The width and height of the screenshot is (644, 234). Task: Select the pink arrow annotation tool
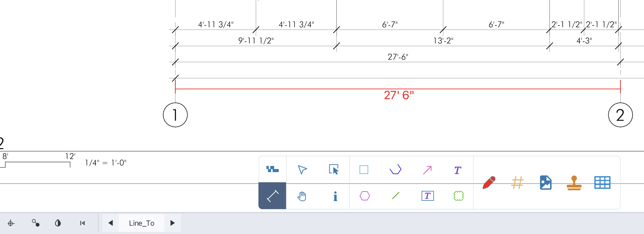click(427, 170)
